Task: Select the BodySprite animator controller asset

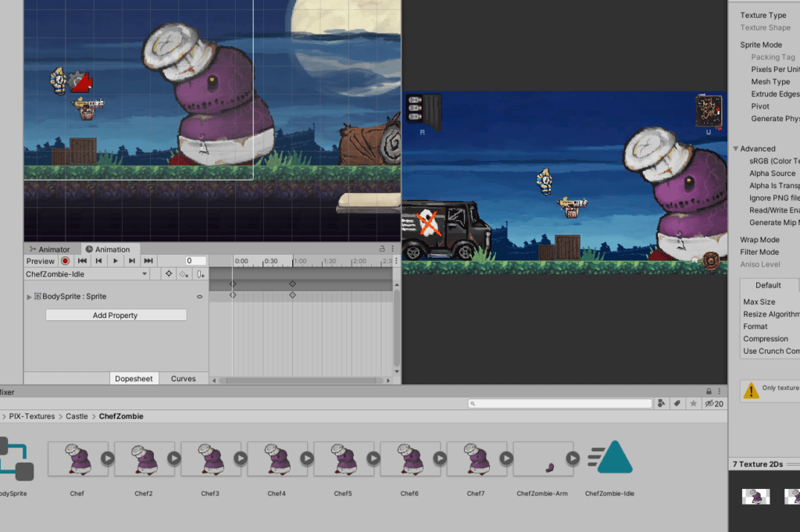Action: tap(16, 459)
